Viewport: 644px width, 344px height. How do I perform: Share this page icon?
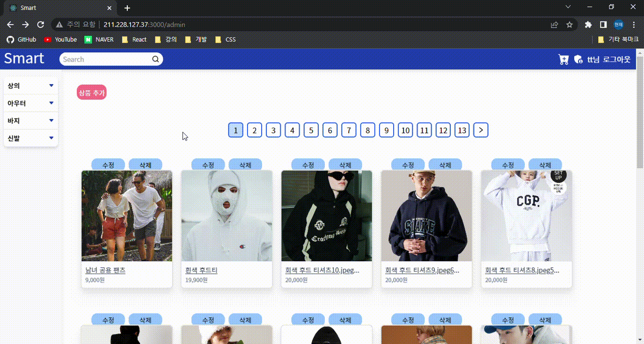coord(554,24)
